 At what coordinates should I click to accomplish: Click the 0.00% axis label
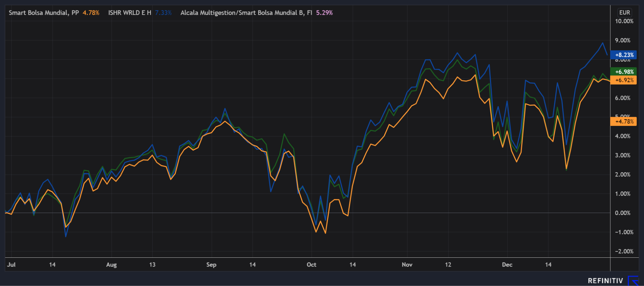click(623, 213)
